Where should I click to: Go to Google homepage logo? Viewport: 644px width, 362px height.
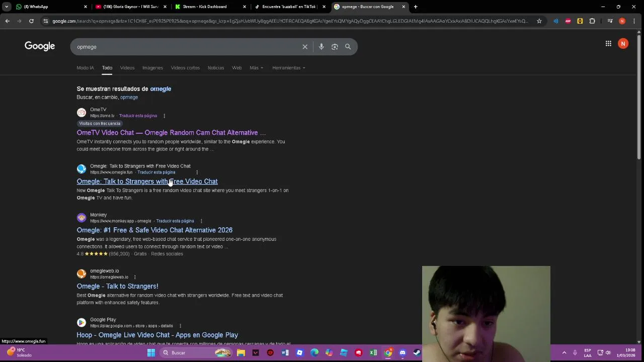[40, 46]
